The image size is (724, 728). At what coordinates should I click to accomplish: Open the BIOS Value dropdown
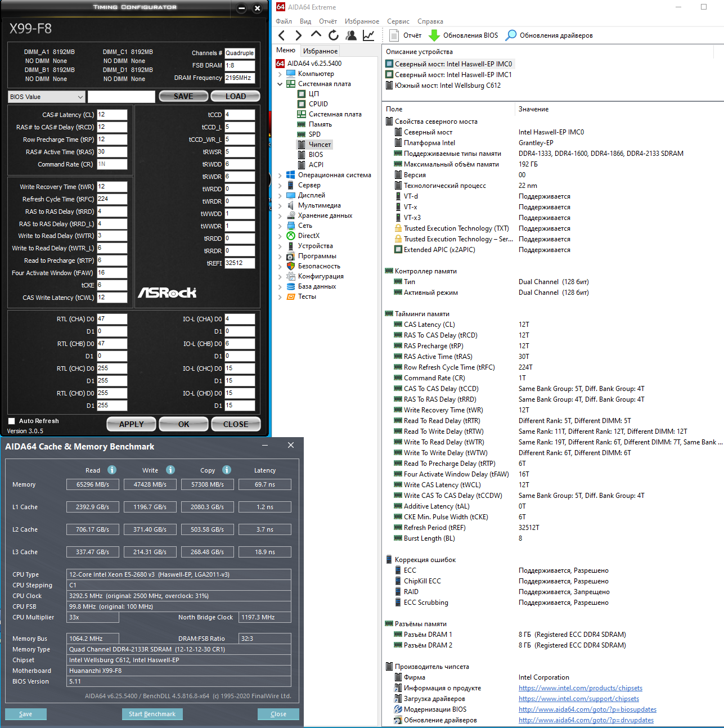point(47,97)
